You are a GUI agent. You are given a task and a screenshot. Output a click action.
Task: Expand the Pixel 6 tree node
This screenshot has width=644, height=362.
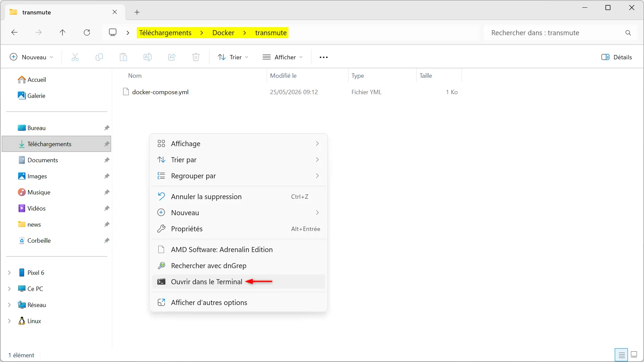click(9, 273)
